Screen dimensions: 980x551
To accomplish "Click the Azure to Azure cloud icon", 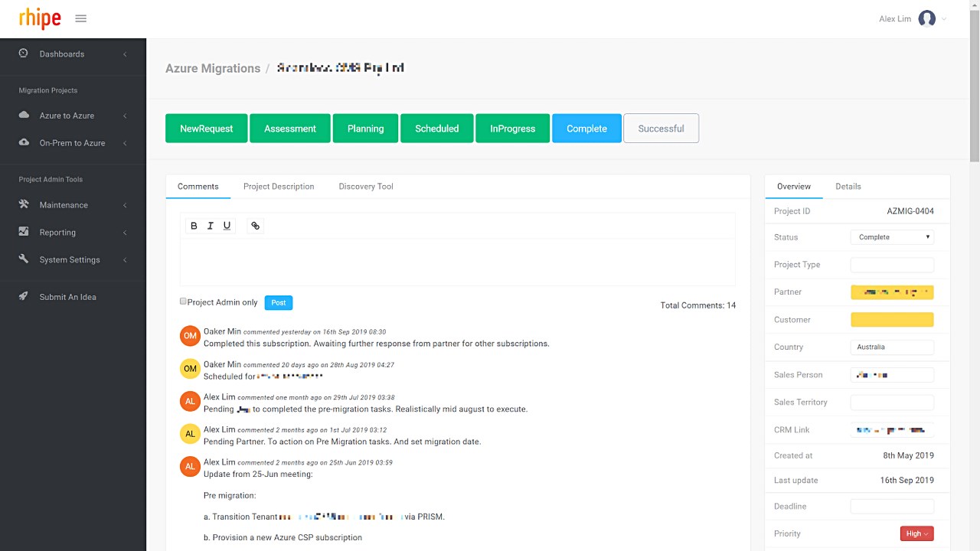I will [24, 115].
